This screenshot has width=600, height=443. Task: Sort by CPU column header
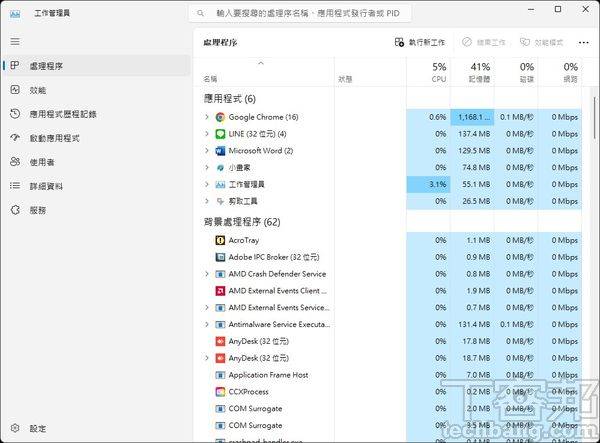(429, 72)
